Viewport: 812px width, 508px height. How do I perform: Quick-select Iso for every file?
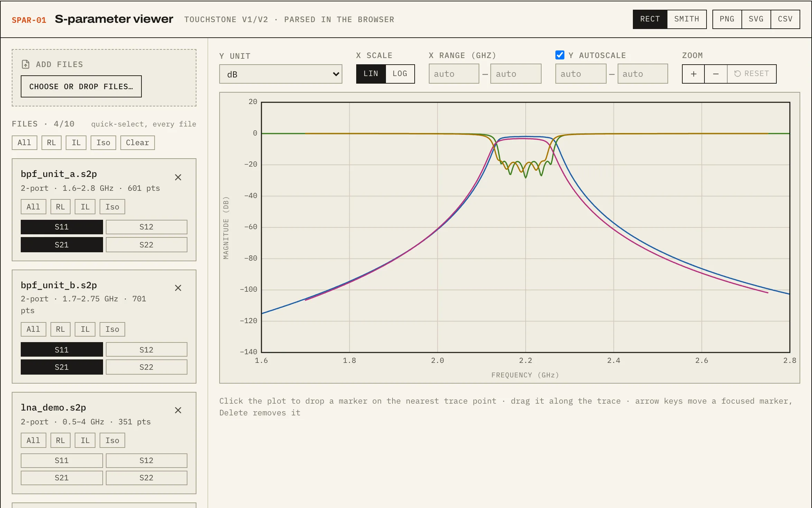pyautogui.click(x=103, y=143)
